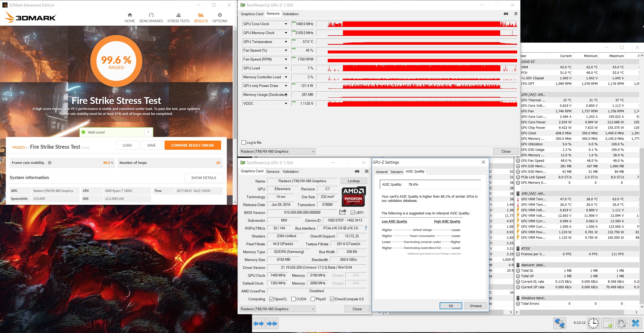644x333 pixels.
Task: Click GPU-Z Sensors screenshot camera icon
Action: coord(506,14)
